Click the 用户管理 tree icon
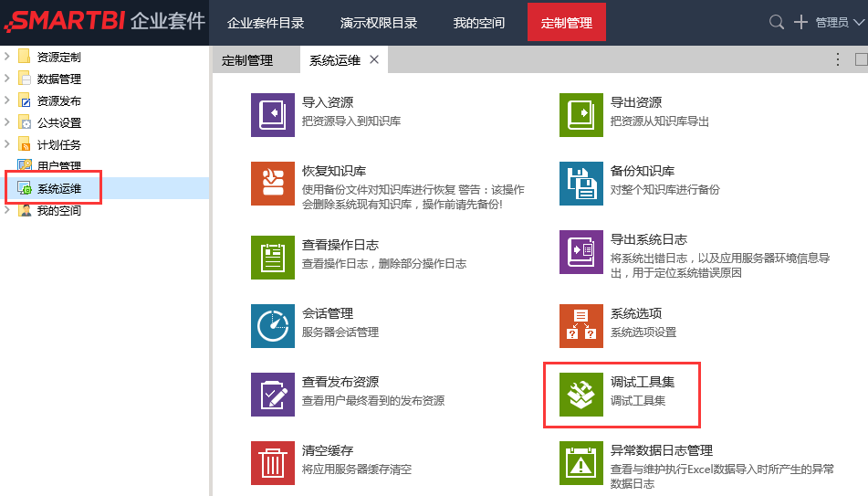868x496 pixels. (25, 165)
